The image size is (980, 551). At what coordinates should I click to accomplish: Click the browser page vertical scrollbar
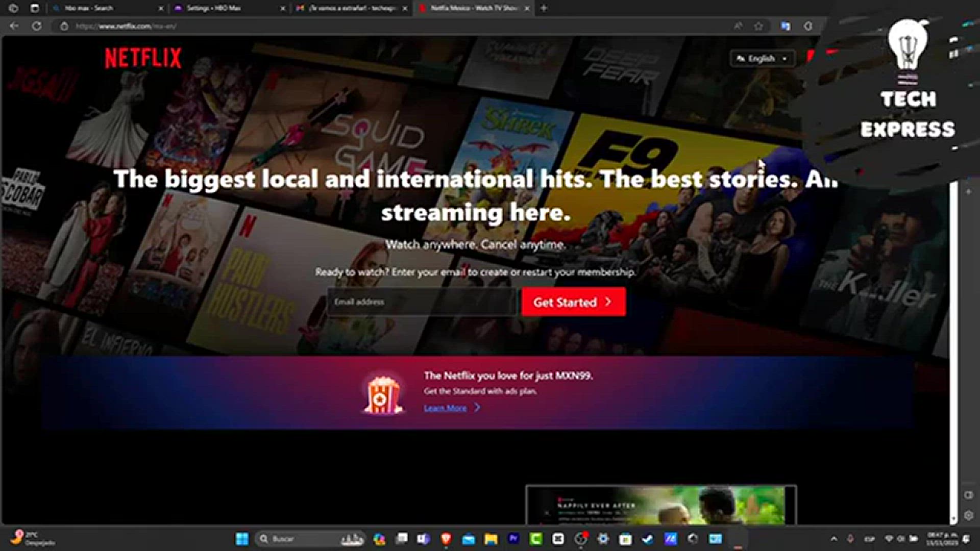pyautogui.click(x=953, y=352)
